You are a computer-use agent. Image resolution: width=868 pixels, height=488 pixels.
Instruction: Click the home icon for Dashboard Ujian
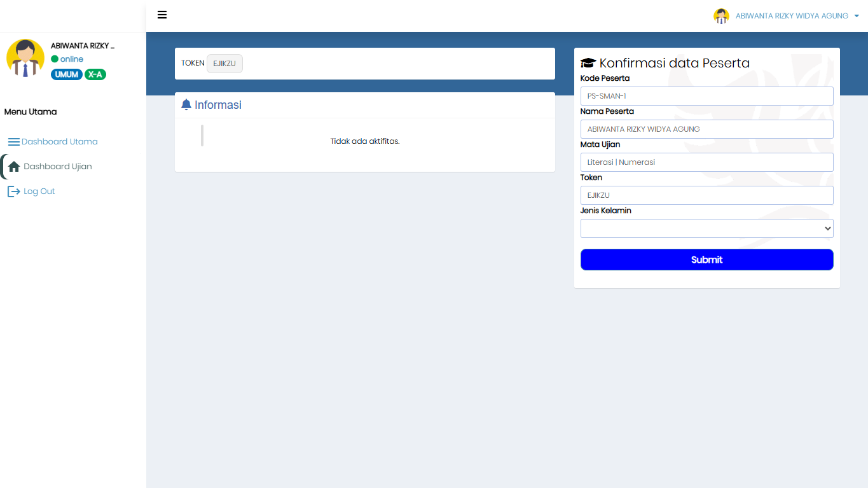[14, 167]
